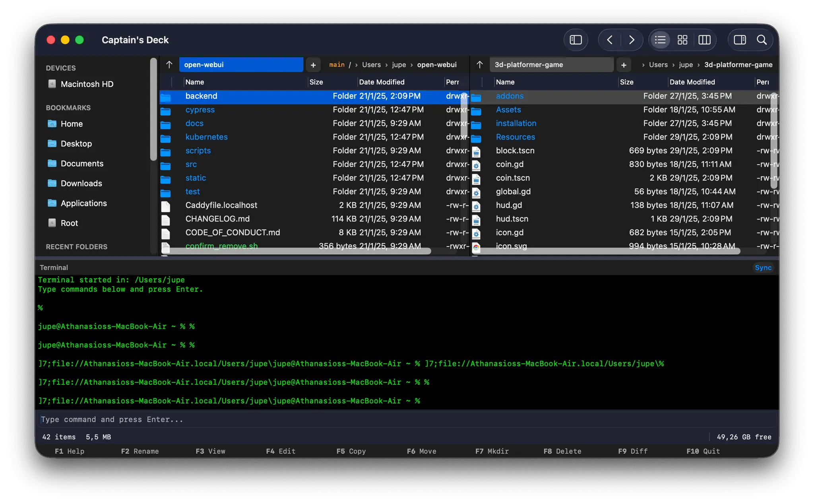Toggle the left sidebar panel

576,40
